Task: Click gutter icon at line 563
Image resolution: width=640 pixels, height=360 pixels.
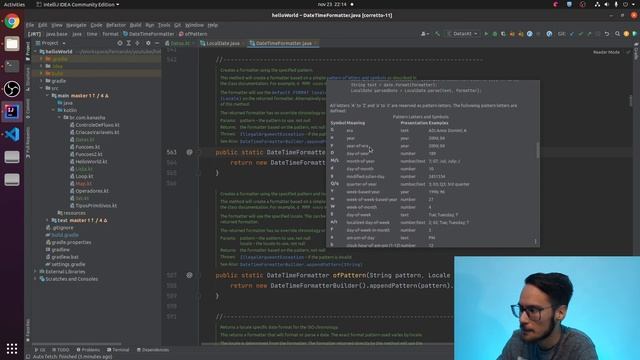Action: pos(189,152)
